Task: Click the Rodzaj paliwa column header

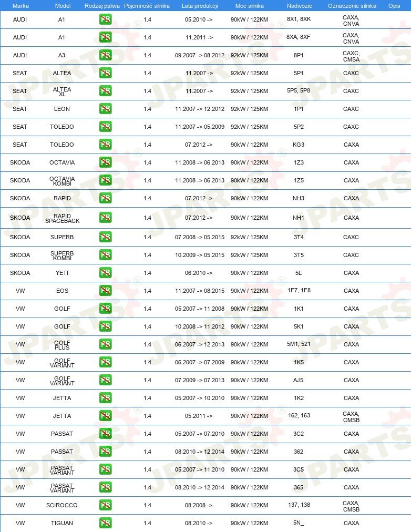Action: click(x=102, y=6)
